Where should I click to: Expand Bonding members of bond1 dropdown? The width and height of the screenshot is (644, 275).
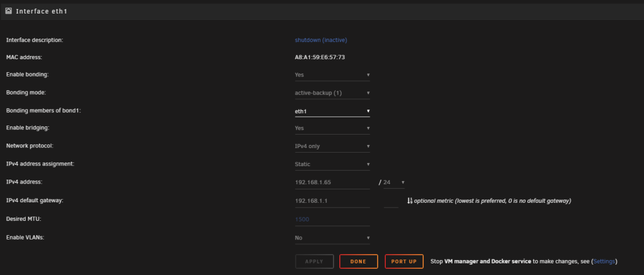[x=332, y=111]
